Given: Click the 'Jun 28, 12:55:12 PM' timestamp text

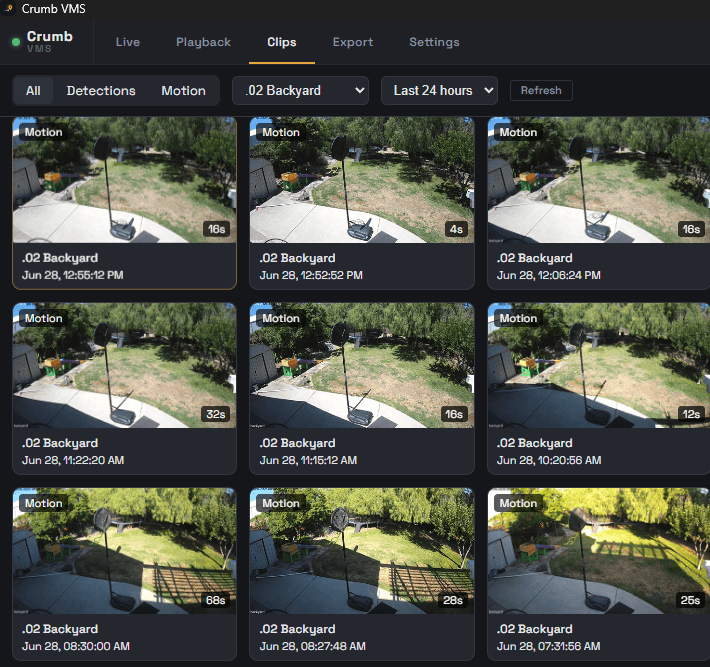Looking at the screenshot, I should click(72, 275).
